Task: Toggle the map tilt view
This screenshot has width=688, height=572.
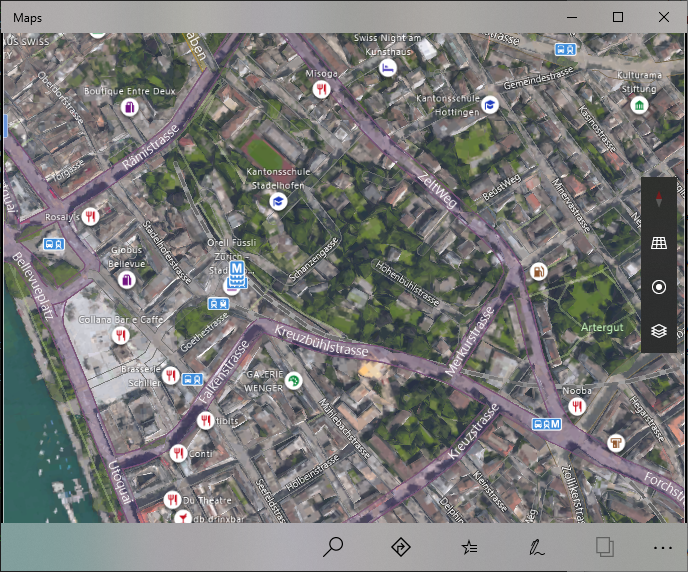Action: [658, 243]
